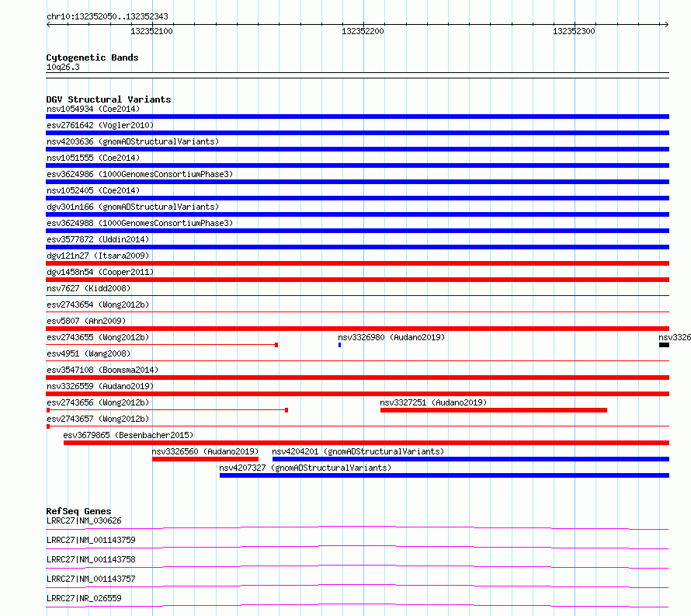Click the dgv121n27 (Itsara2009) label
The image size is (691, 616).
(98, 256)
